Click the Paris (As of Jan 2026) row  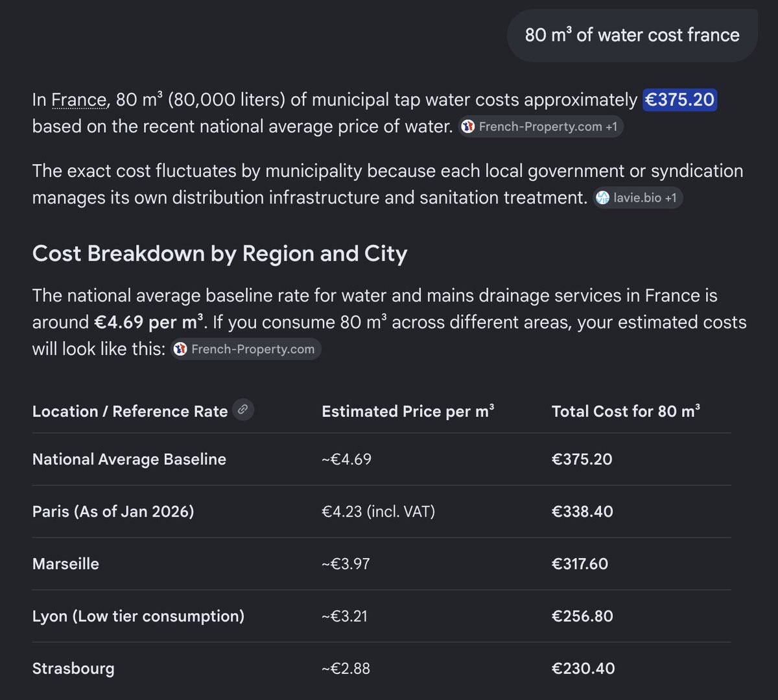(381, 511)
